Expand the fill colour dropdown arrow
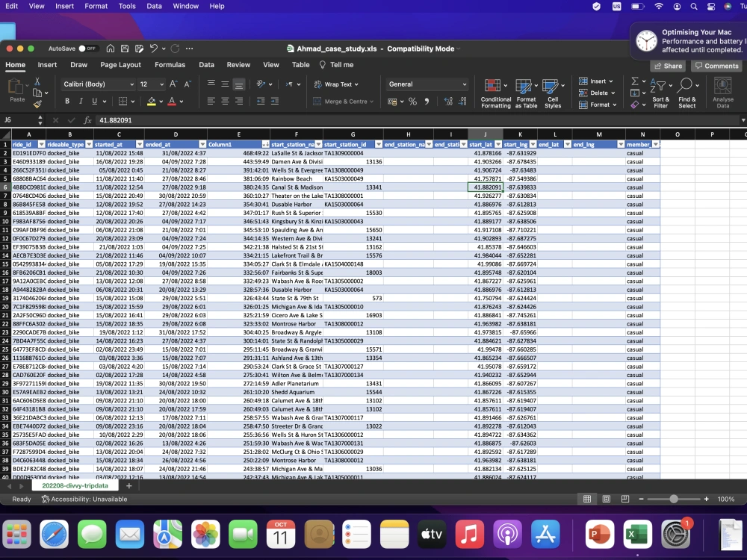This screenshot has height=560, width=747. click(161, 102)
